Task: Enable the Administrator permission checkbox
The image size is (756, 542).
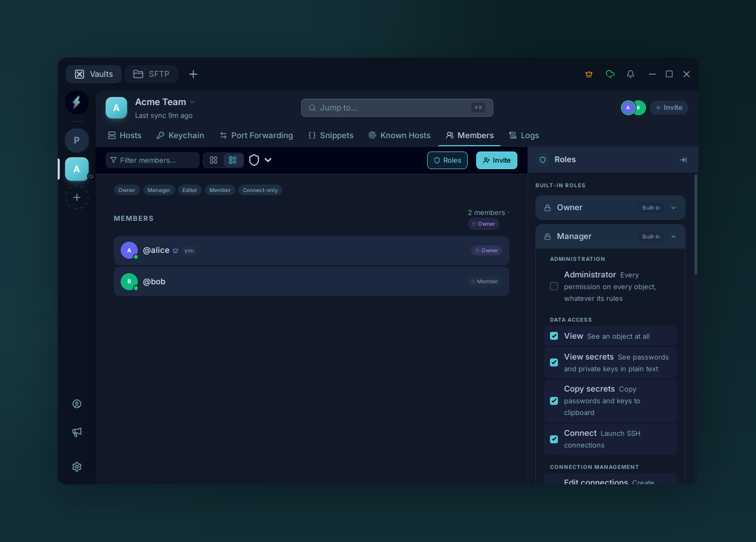Action: click(x=554, y=287)
